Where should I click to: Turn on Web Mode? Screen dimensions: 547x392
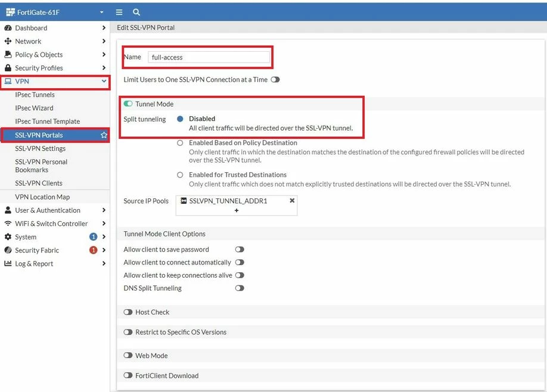click(128, 356)
